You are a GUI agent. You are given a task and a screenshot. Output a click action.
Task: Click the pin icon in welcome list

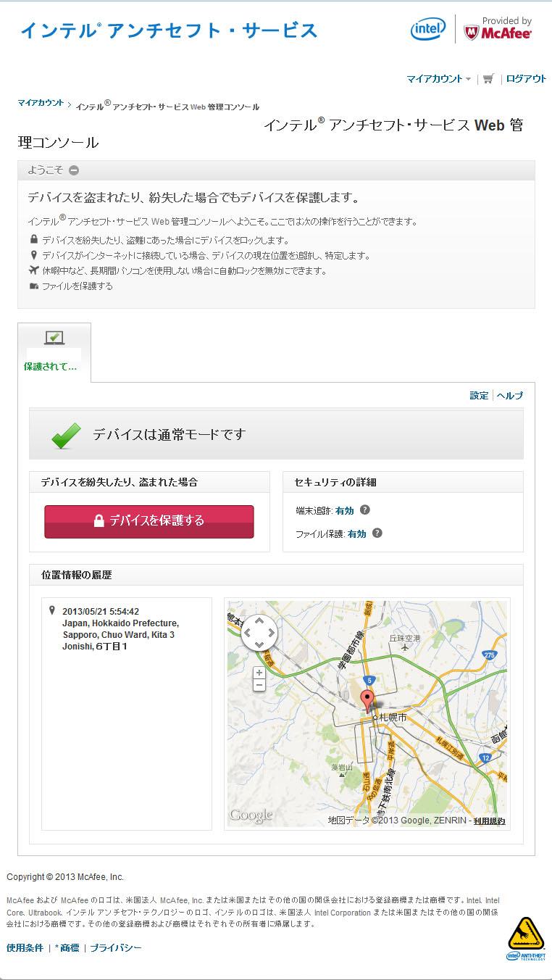tap(33, 255)
